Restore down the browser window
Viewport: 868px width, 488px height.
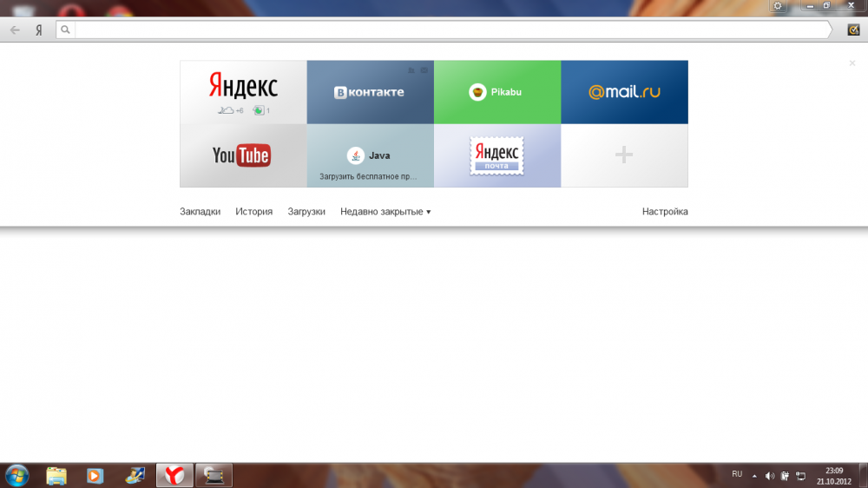pyautogui.click(x=826, y=5)
